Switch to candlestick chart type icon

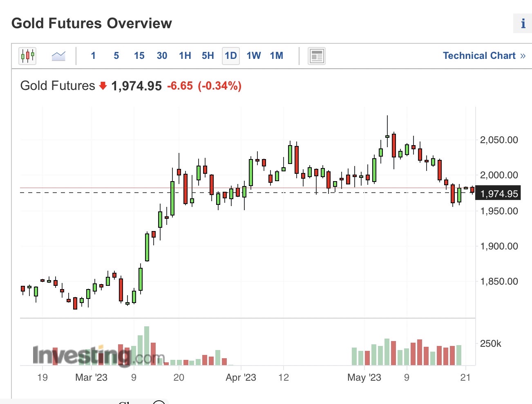(x=27, y=56)
